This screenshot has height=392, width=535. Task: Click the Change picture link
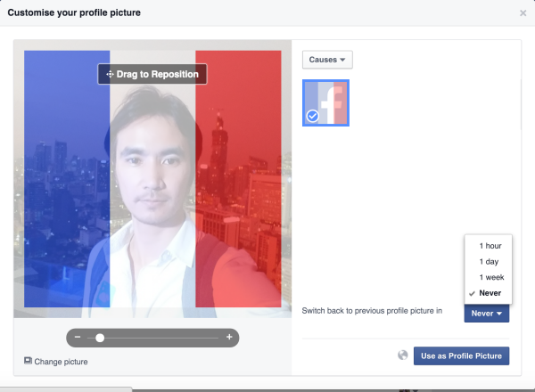56,362
